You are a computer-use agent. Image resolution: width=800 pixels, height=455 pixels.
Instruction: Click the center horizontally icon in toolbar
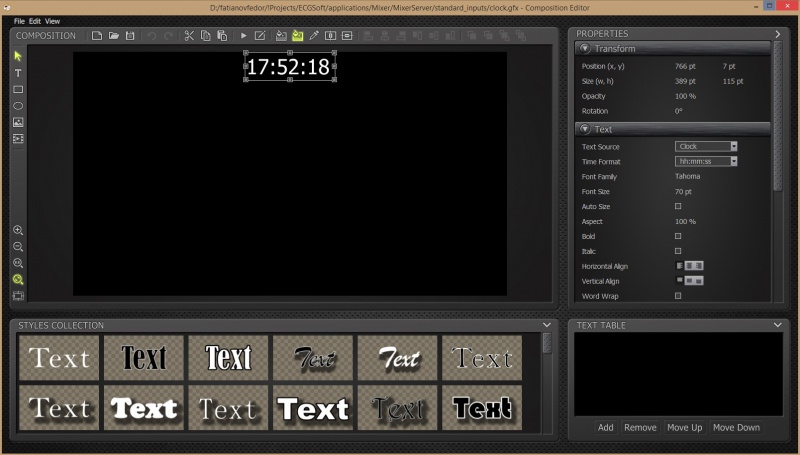[331, 36]
